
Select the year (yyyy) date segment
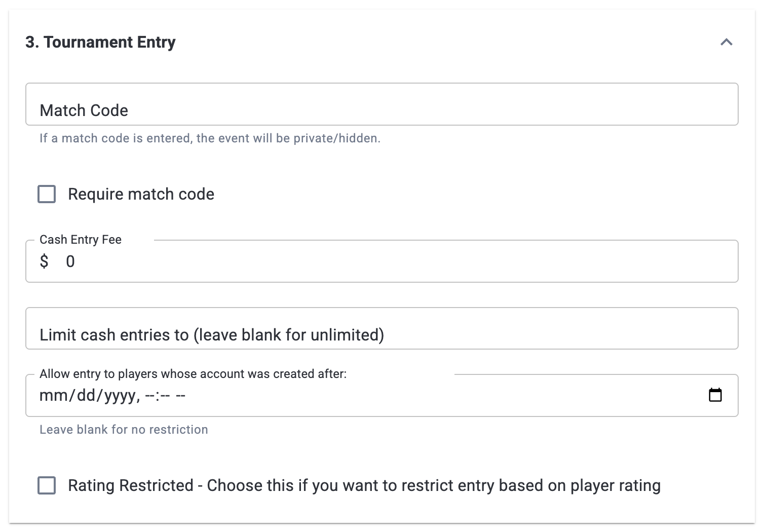(x=120, y=396)
